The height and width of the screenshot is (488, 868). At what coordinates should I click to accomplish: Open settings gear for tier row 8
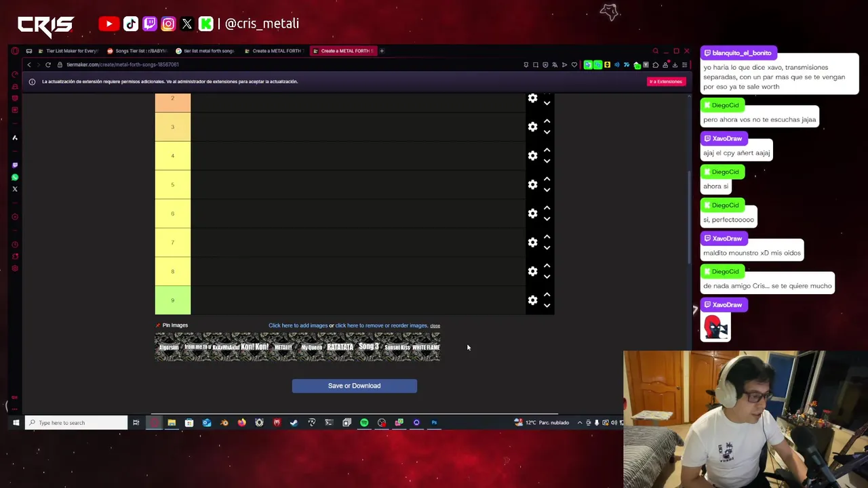tap(533, 271)
